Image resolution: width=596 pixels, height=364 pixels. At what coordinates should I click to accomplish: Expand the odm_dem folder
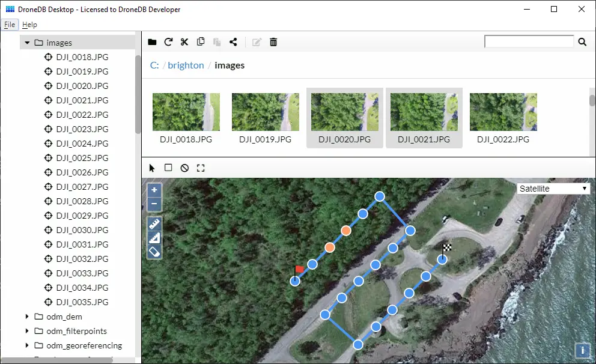click(x=27, y=317)
